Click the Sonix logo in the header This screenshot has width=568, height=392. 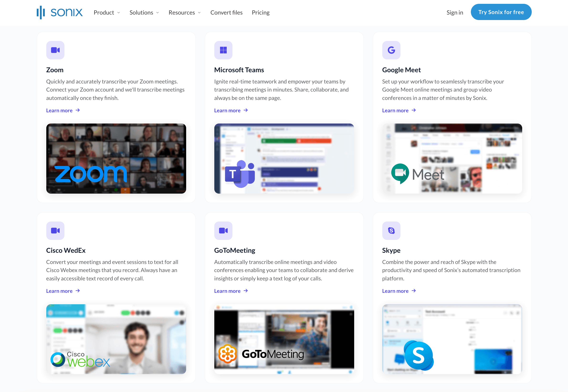(x=59, y=12)
